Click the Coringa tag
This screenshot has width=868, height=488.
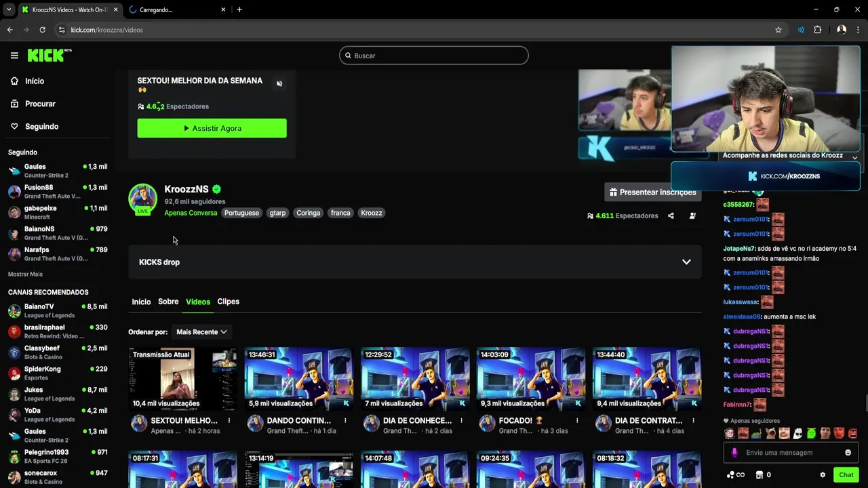[x=308, y=213]
